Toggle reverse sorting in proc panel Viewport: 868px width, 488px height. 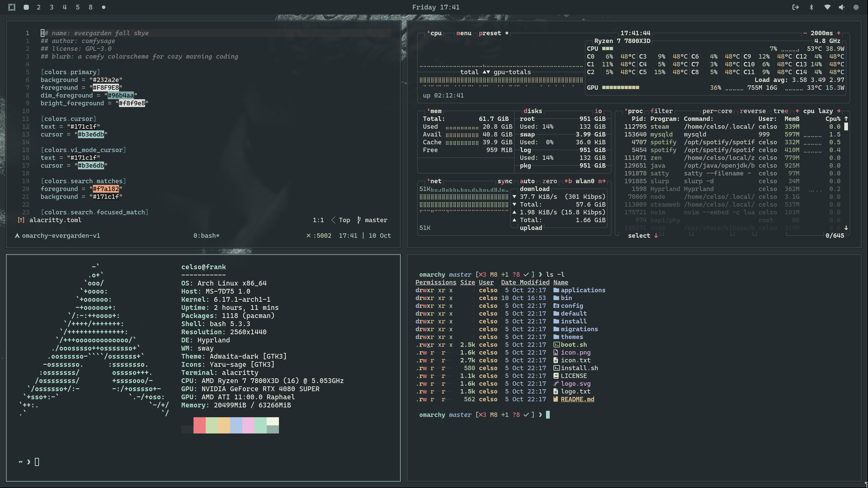pyautogui.click(x=752, y=111)
